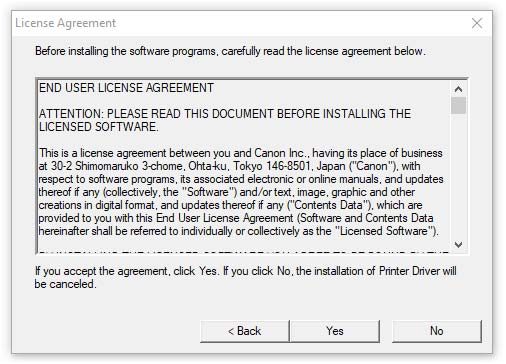Close the License Agreement dialog
Image resolution: width=506 pixels, height=364 pixels.
coord(477,23)
